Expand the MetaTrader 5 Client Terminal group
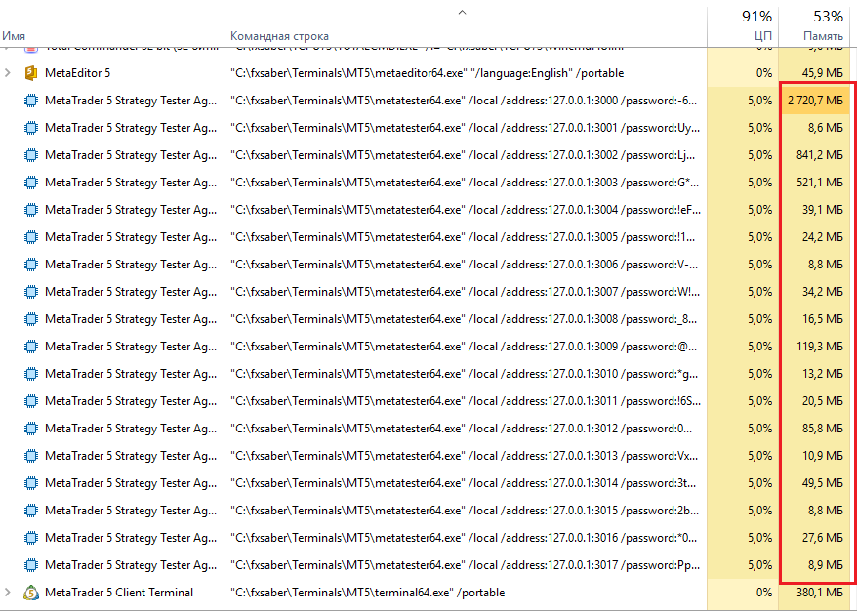Viewport: 857px width, 616px height. (x=7, y=592)
